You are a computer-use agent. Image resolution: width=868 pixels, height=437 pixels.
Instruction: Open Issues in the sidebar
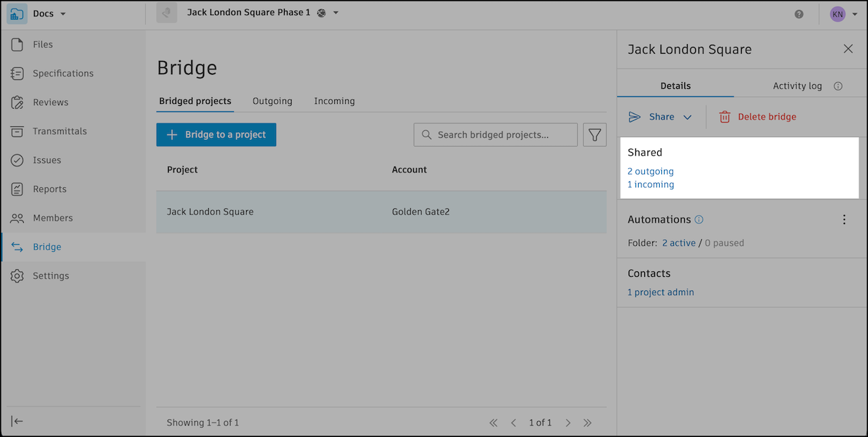(47, 160)
